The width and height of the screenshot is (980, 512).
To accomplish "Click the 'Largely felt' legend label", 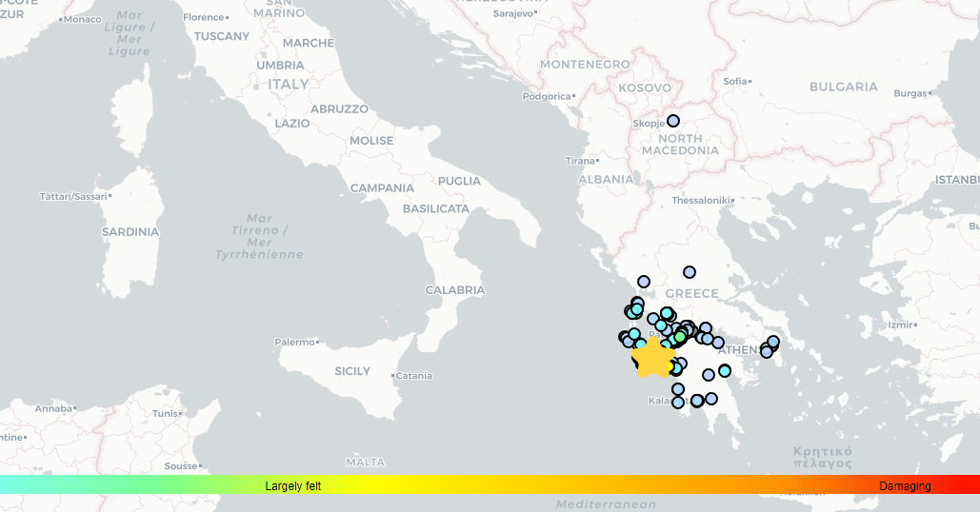I will coord(292,486).
